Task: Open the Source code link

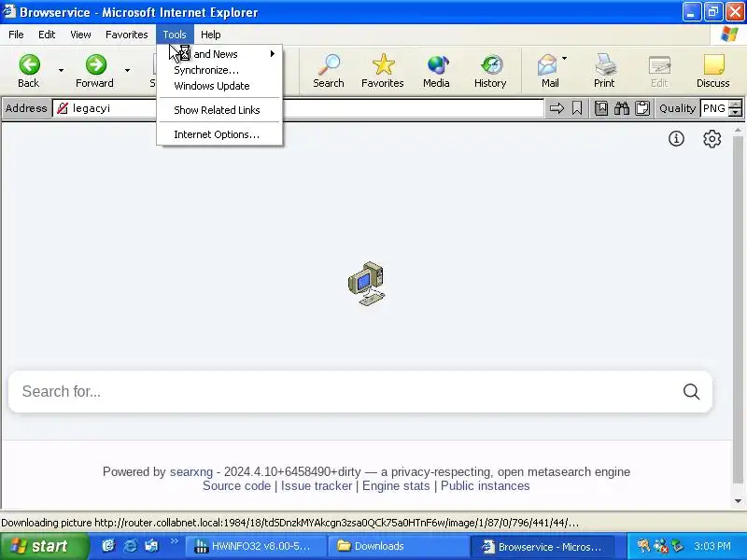Action: 236,485
